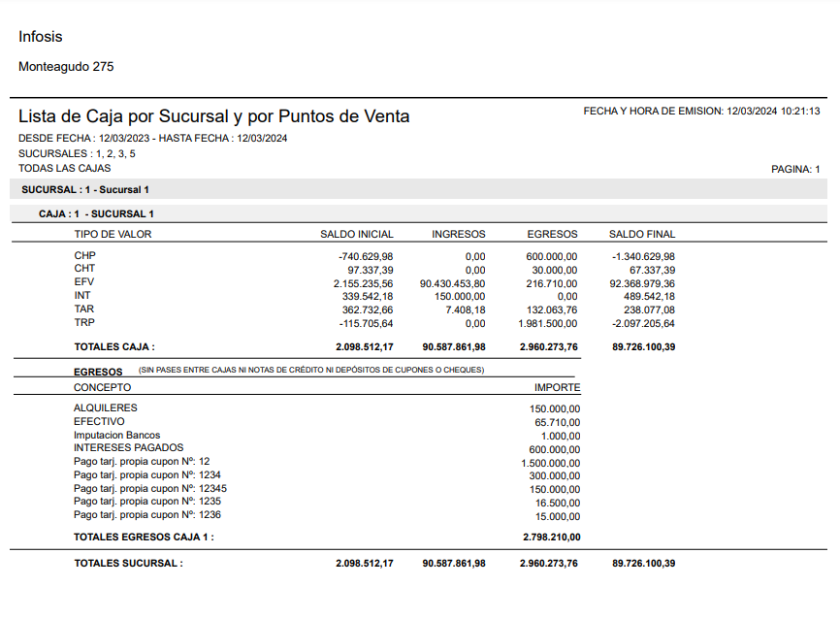Click the SALDO INICIAL column header
The image size is (840, 619).
357,234
